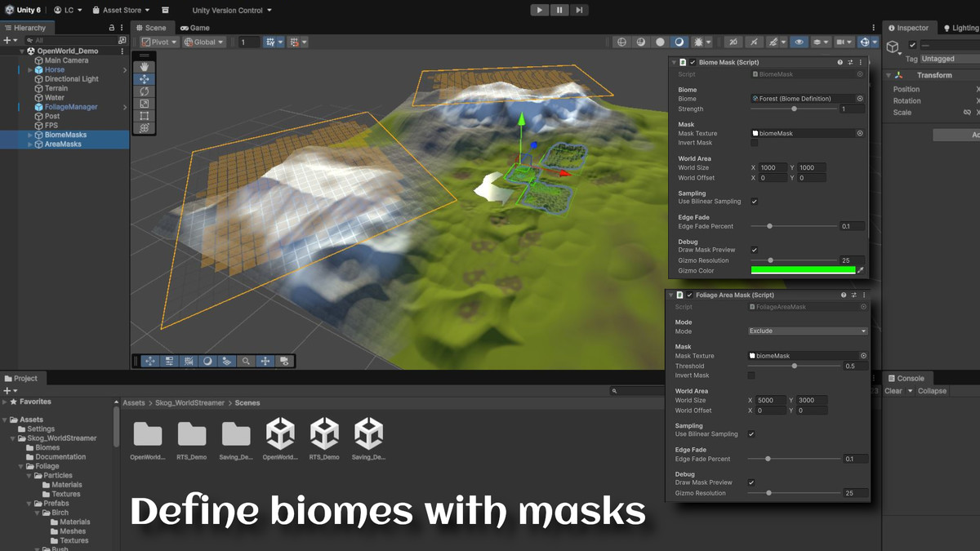
Task: Select the Terrain object
Action: (56, 88)
